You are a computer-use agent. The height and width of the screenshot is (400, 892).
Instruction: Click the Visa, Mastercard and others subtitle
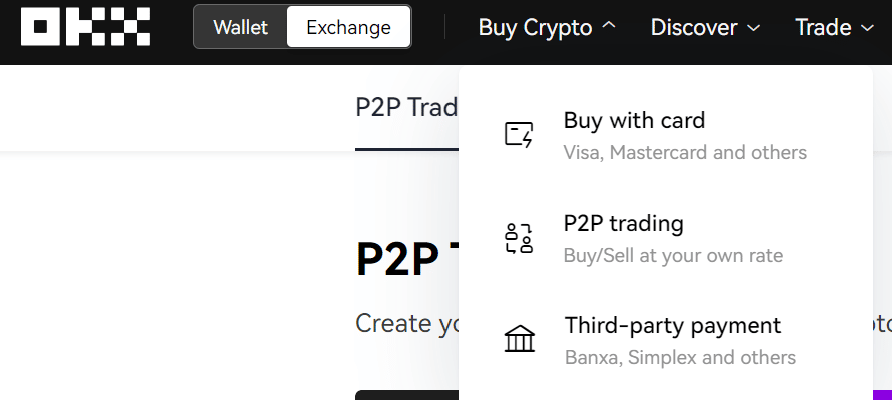coord(685,152)
